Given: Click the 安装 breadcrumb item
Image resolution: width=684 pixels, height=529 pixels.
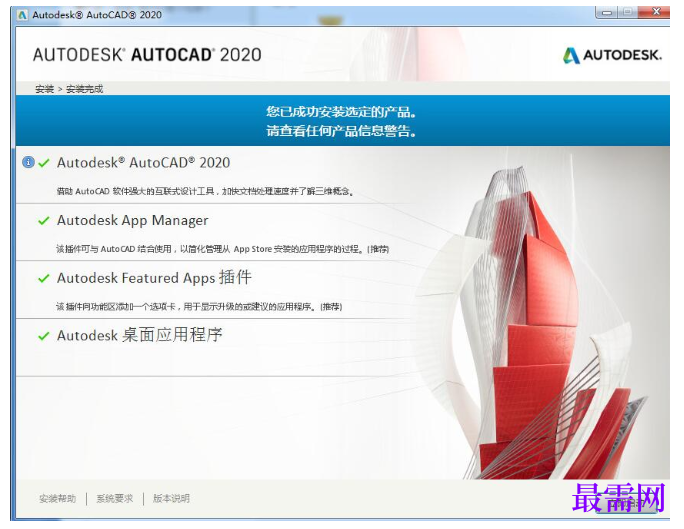Looking at the screenshot, I should (x=44, y=89).
